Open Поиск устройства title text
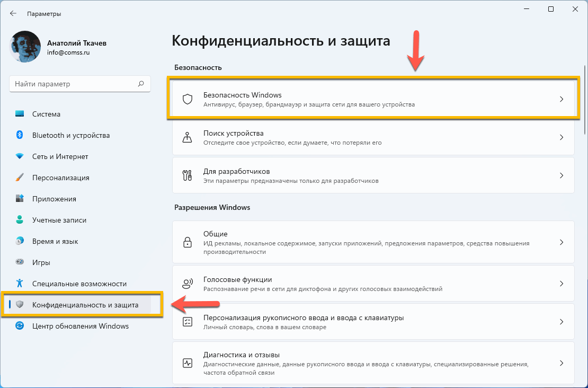 pos(233,133)
